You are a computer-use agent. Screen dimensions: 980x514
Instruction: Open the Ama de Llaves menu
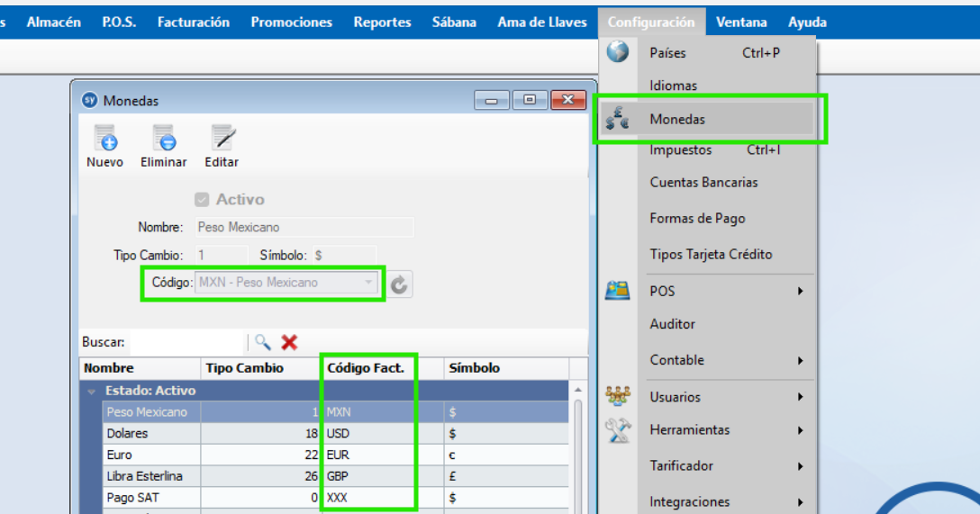542,22
